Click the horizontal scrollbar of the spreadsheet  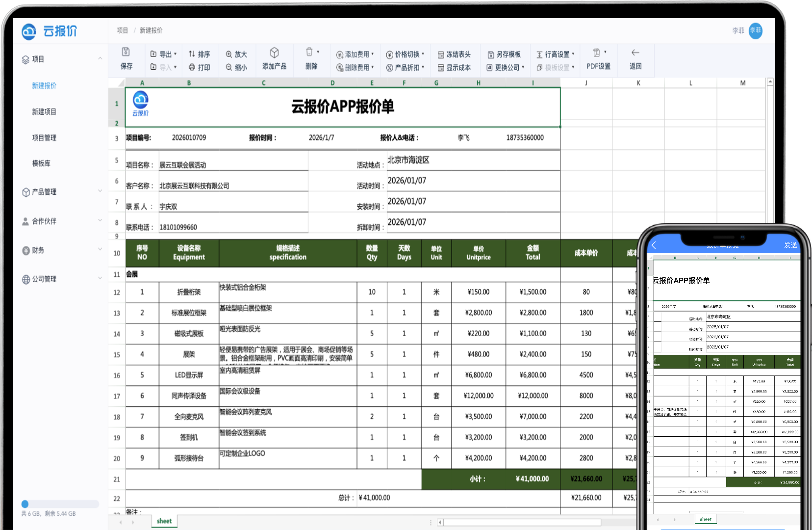523,522
